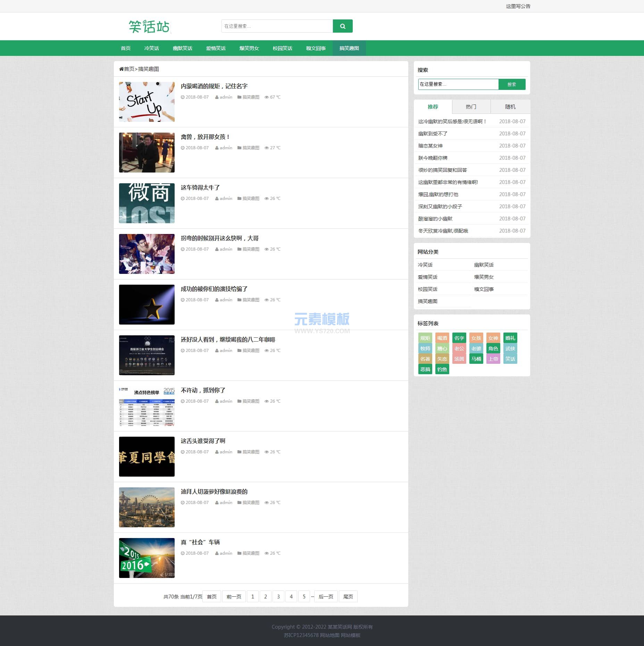The image size is (644, 646).
Task: Open the 華夏同學會 thumbnail image
Action: click(147, 456)
